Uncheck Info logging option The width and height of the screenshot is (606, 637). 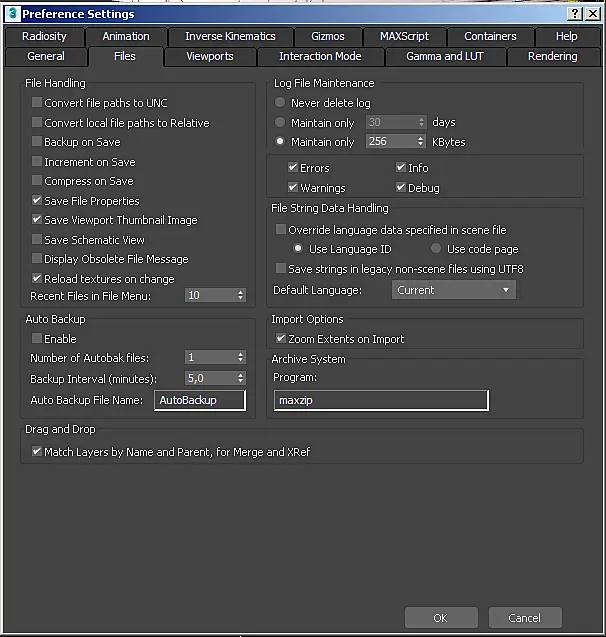coord(401,167)
